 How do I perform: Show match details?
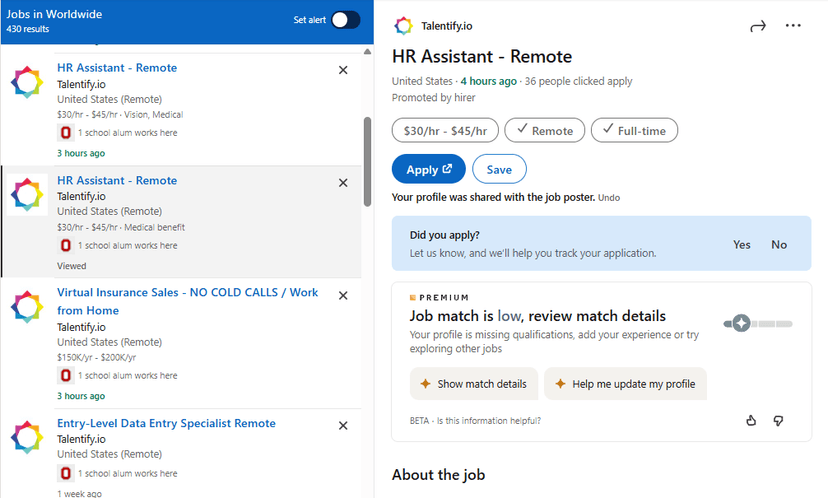point(474,384)
